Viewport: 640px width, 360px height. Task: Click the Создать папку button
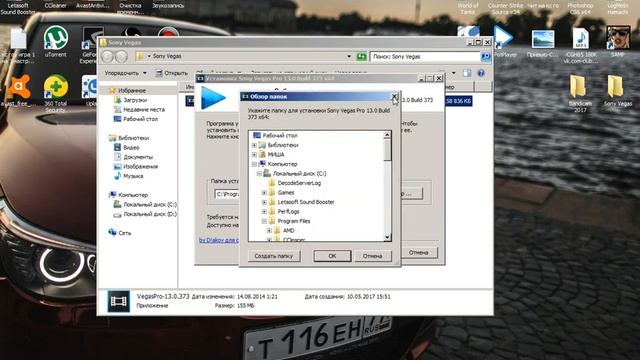click(x=274, y=256)
